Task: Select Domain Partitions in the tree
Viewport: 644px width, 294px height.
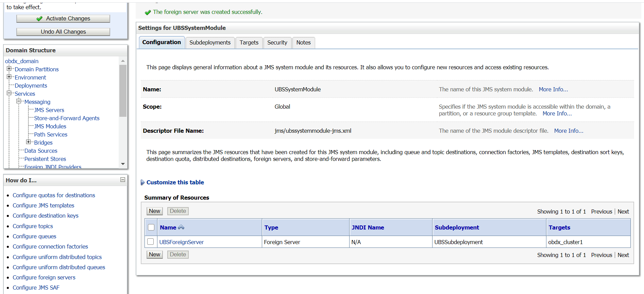Action: 37,69
